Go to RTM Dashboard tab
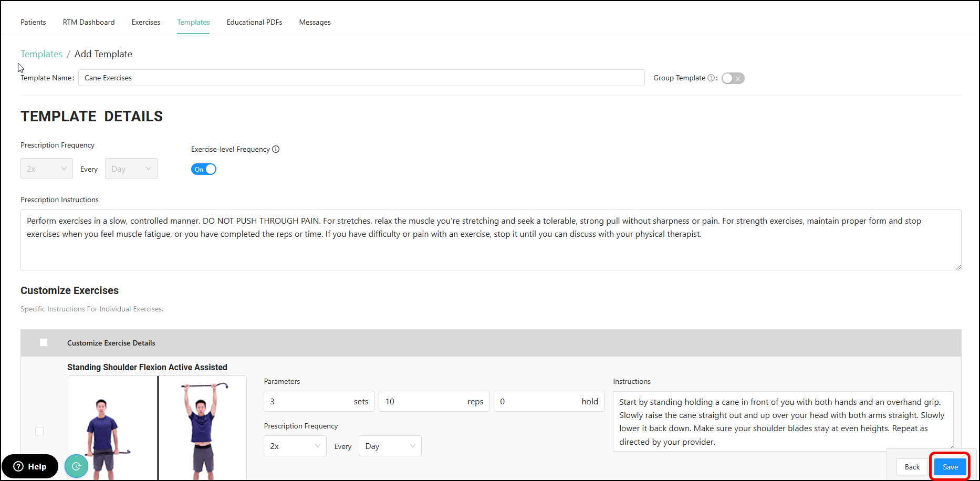The image size is (980, 481). pyautogui.click(x=89, y=22)
